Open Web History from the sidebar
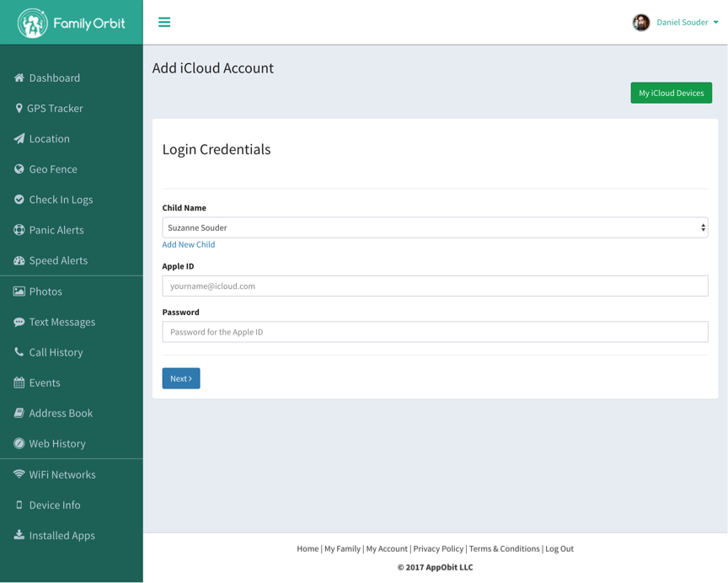The height and width of the screenshot is (583, 728). pyautogui.click(x=57, y=443)
